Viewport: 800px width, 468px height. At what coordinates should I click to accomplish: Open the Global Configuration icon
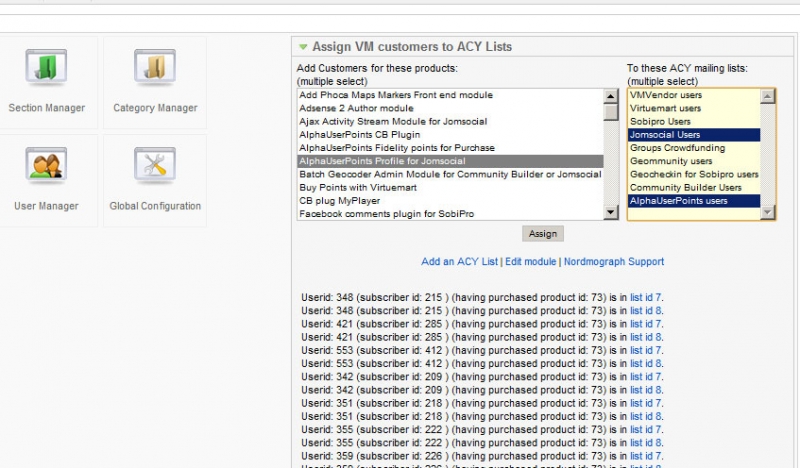[155, 164]
